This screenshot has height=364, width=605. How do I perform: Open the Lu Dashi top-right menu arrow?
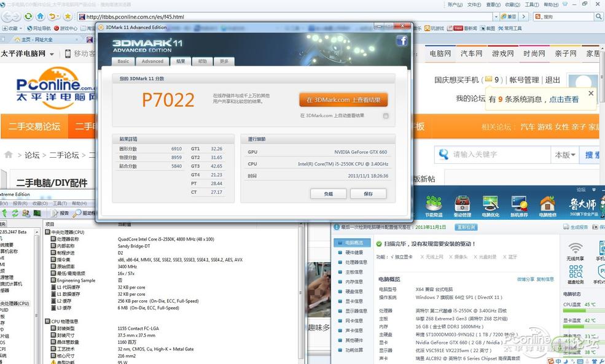pos(593,190)
